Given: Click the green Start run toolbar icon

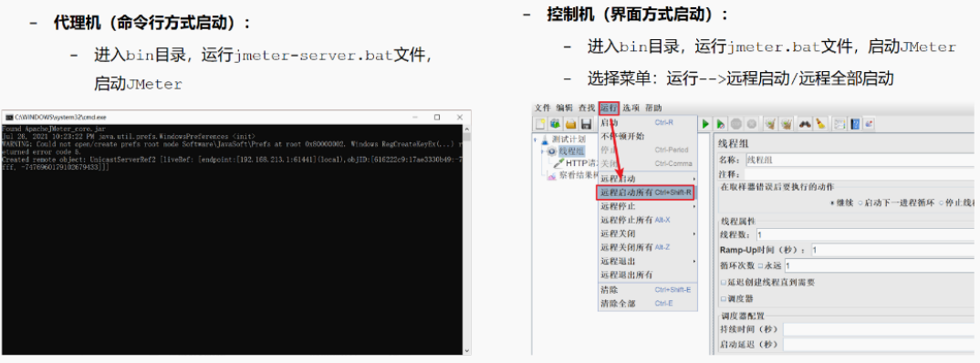Looking at the screenshot, I should (705, 124).
